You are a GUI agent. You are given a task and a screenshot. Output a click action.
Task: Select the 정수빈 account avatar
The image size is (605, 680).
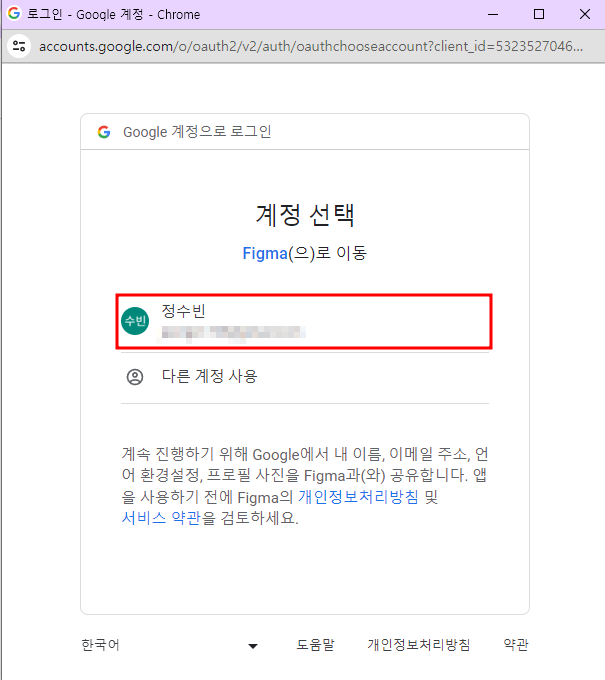[135, 321]
